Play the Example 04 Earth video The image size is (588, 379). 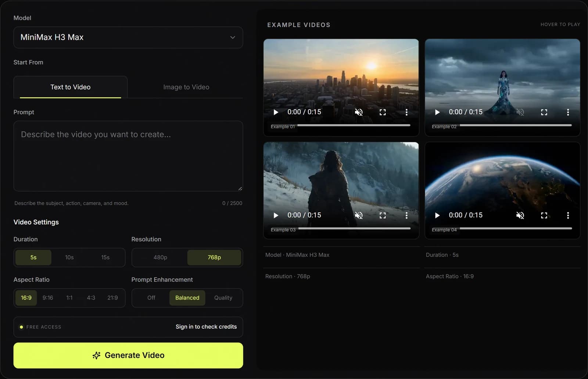point(437,215)
